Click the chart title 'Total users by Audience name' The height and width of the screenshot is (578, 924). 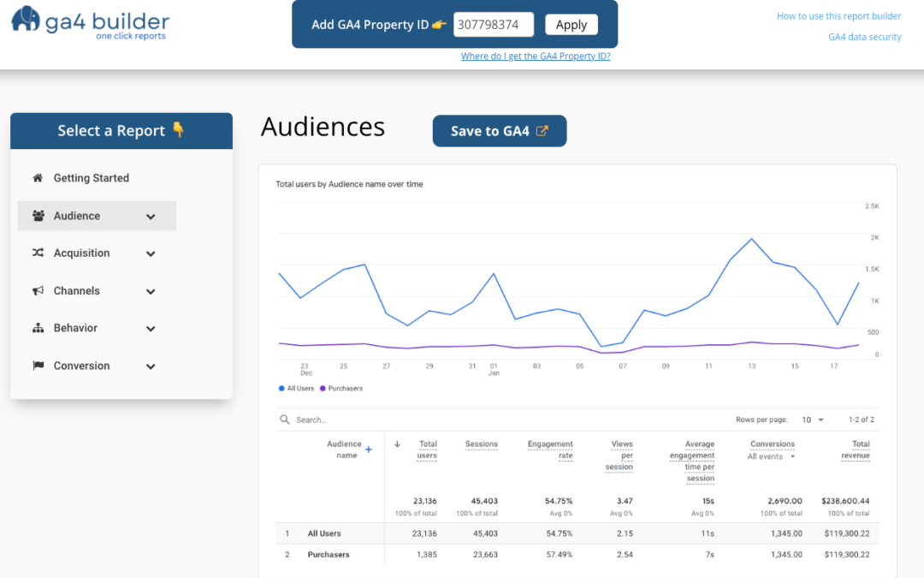pyautogui.click(x=349, y=184)
